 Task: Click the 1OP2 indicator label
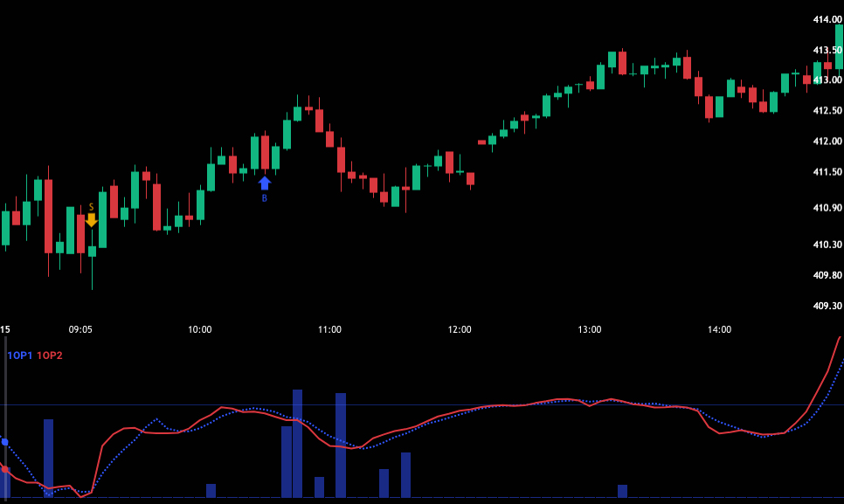pyautogui.click(x=50, y=356)
